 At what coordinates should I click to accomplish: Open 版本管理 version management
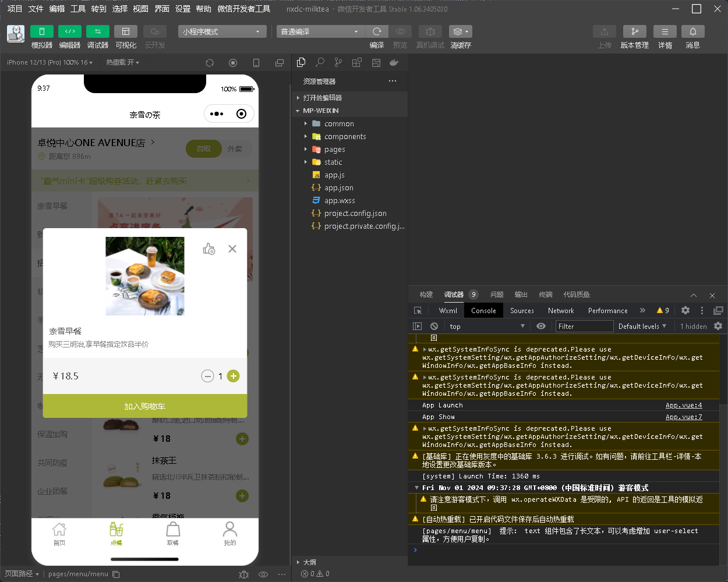coord(635,31)
